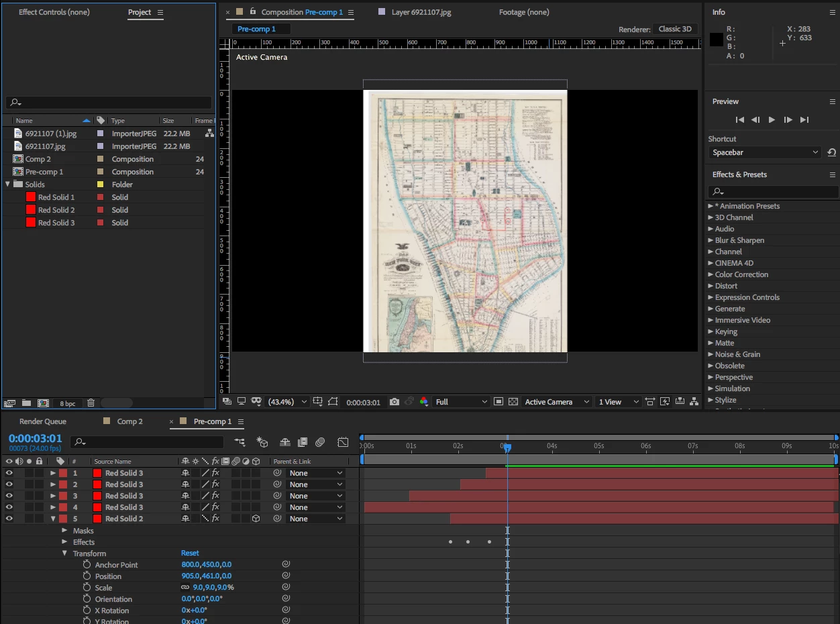
Task: Hide layer 1 Red Solid 3 with eye toggle
Action: (x=9, y=473)
